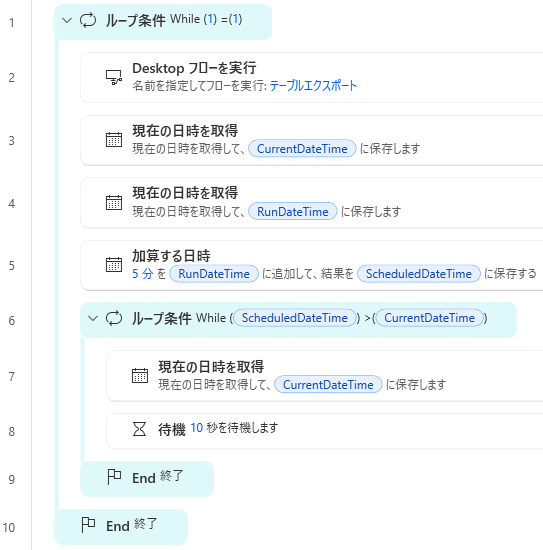Image resolution: width=543 pixels, height=550 pixels.
Task: Click calendar icon of 加算する日時 action
Action: [114, 264]
